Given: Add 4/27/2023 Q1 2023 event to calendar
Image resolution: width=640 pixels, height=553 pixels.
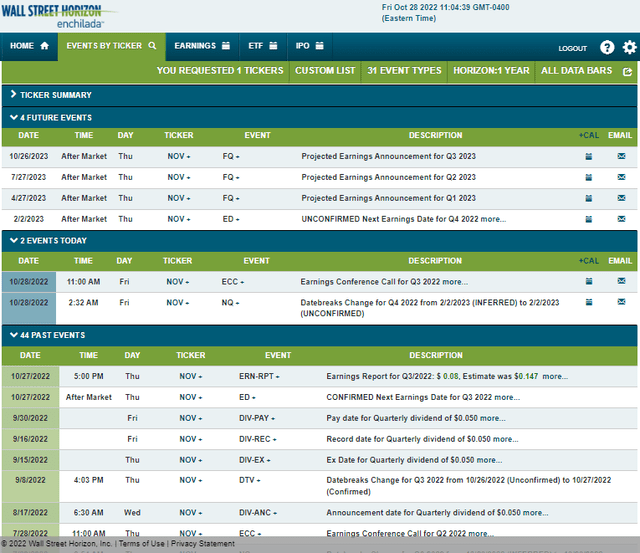Looking at the screenshot, I should click(x=589, y=198).
